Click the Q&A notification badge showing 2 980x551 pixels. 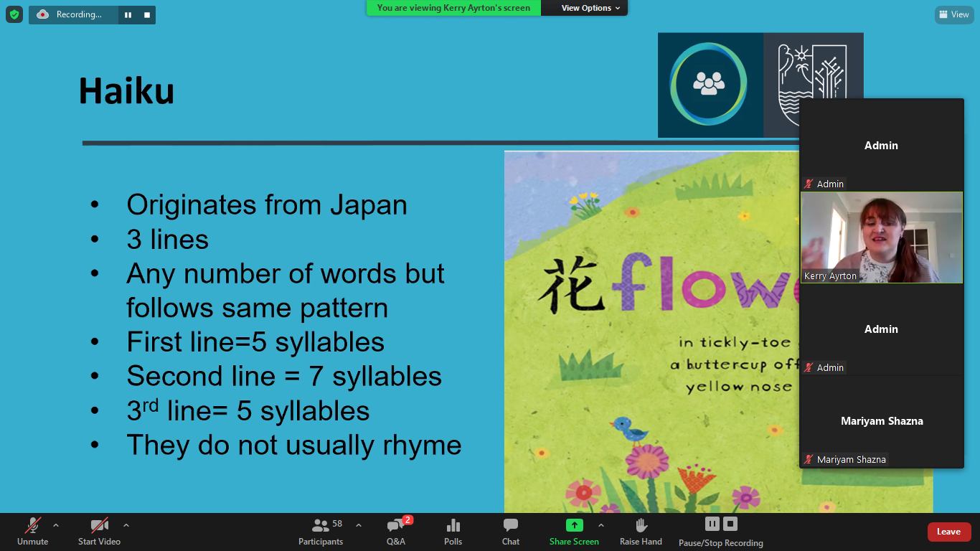(x=407, y=520)
